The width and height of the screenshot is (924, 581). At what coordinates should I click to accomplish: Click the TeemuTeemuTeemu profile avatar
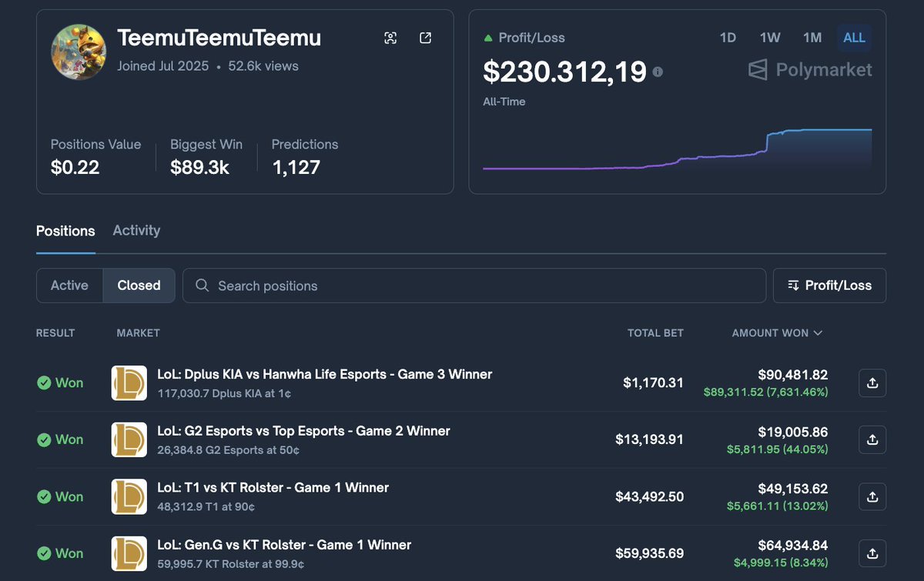(79, 51)
